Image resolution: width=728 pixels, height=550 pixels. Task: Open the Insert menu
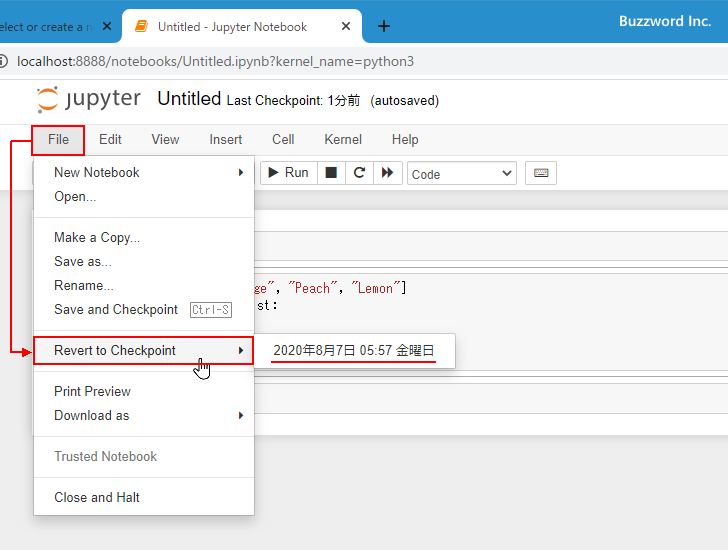[x=226, y=140]
